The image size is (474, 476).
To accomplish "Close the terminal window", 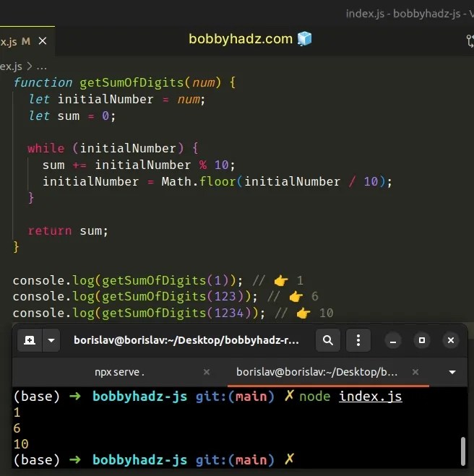I will point(451,341).
